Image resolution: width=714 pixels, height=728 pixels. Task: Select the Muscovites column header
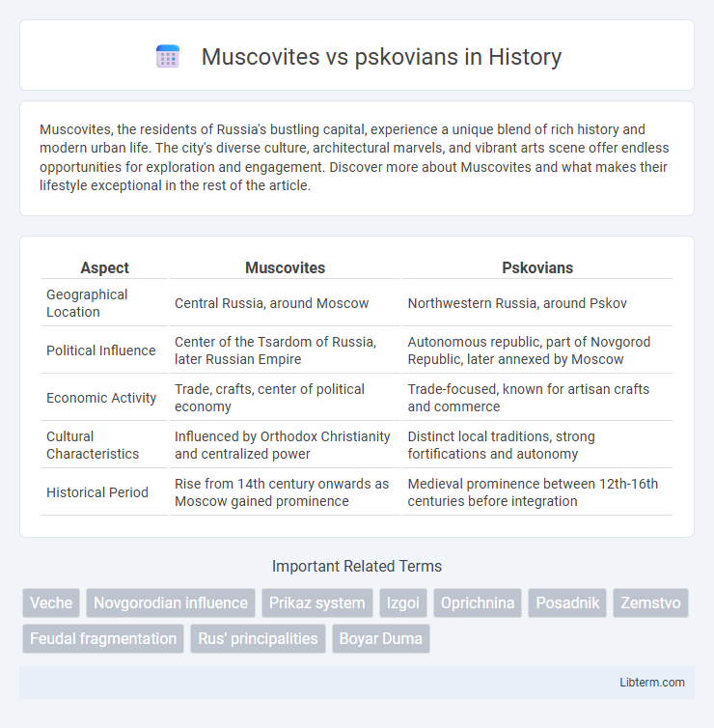click(285, 267)
